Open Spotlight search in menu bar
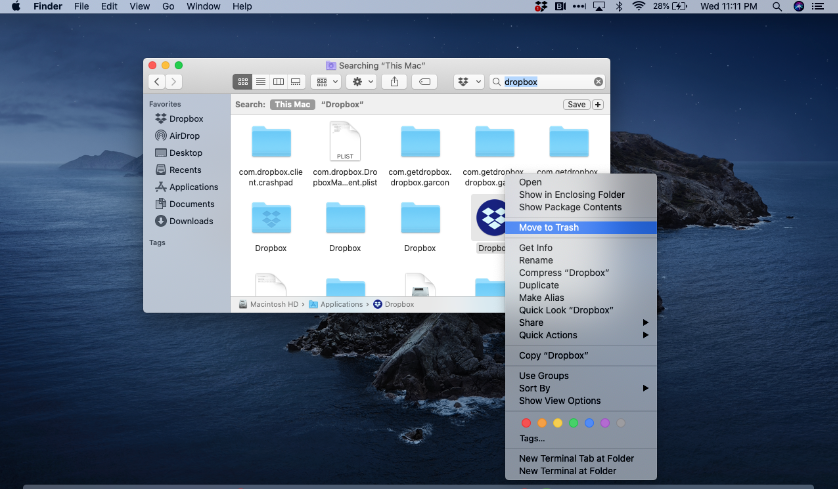This screenshot has height=489, width=838. pos(777,6)
